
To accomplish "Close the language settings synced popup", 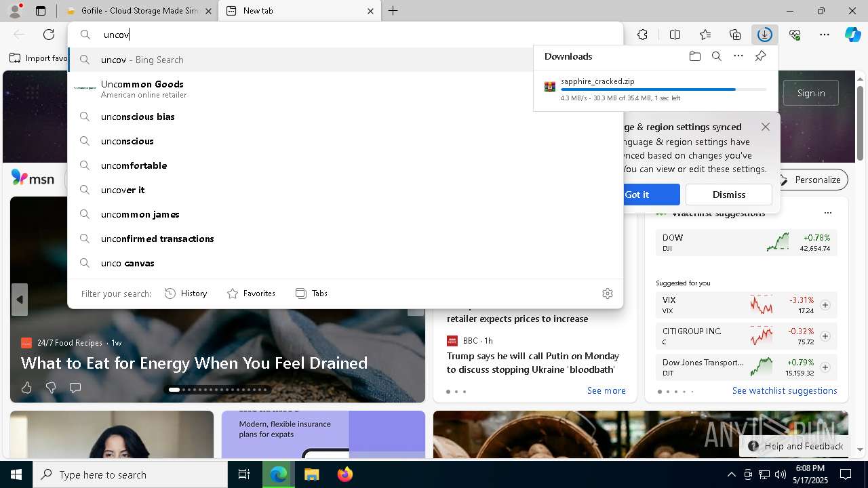I will coord(766,127).
